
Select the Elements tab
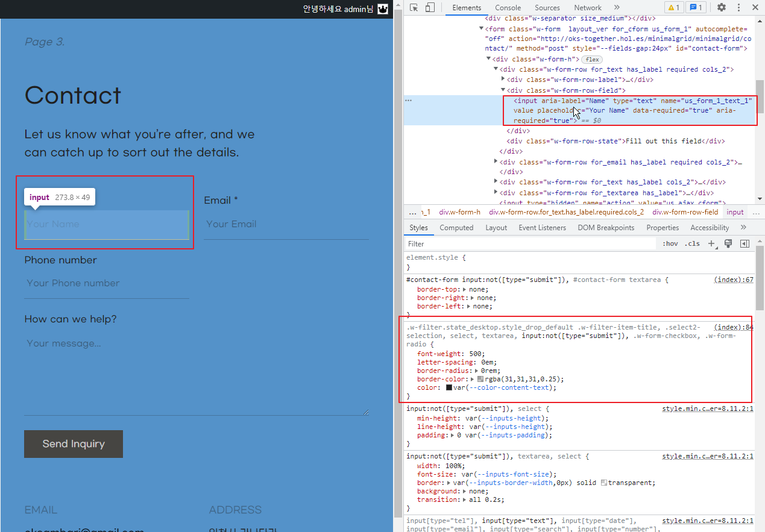coord(467,7)
